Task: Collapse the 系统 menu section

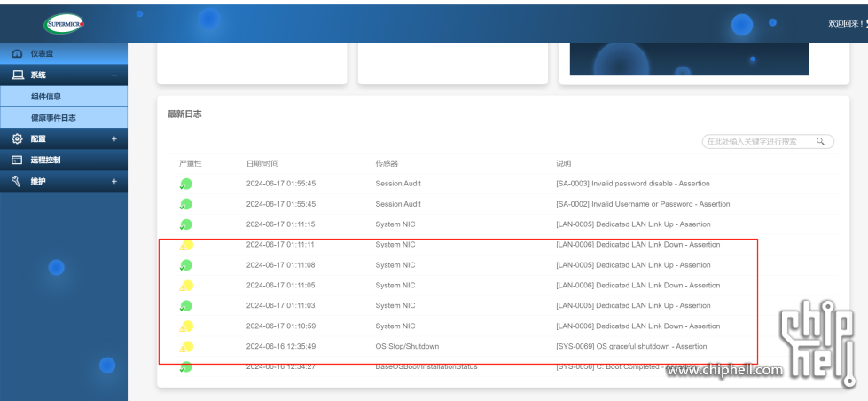Action: click(114, 75)
